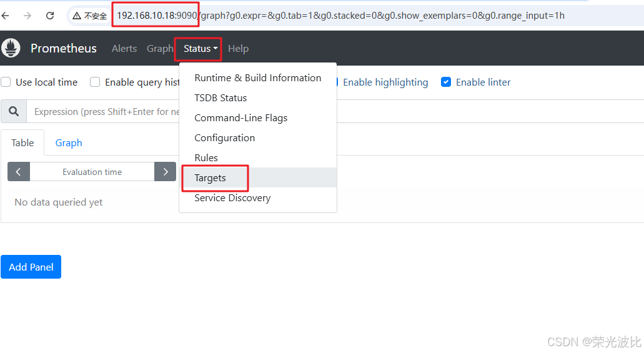644x353 pixels.
Task: Toggle Enable query history checkbox
Action: [95, 82]
